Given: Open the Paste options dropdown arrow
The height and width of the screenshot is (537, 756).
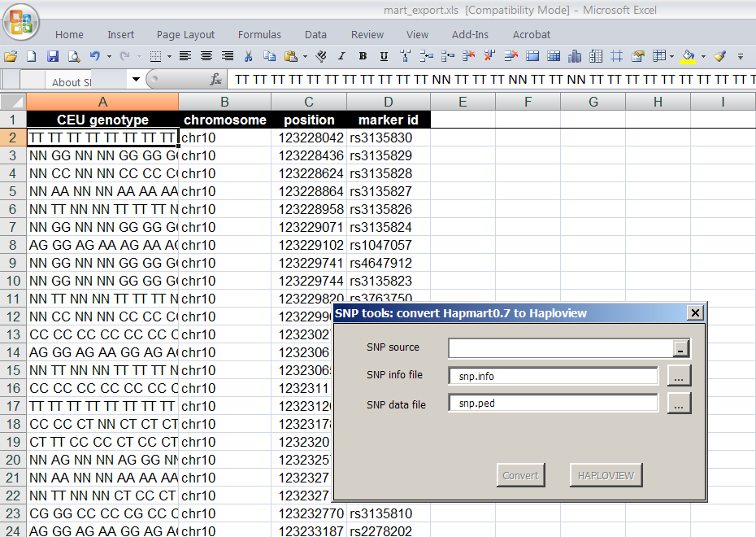Looking at the screenshot, I should click(x=305, y=56).
